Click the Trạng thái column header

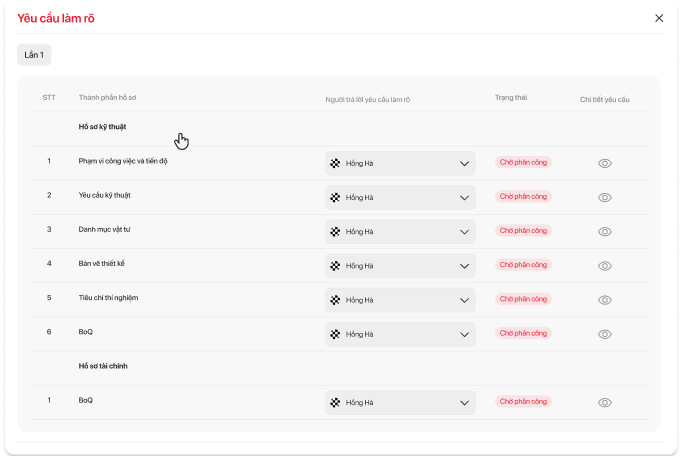510,98
